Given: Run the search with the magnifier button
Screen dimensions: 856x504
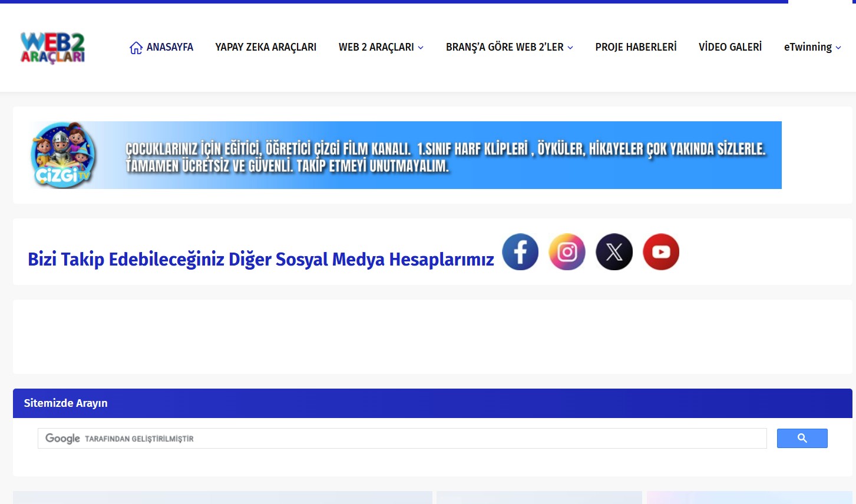Looking at the screenshot, I should click(802, 438).
